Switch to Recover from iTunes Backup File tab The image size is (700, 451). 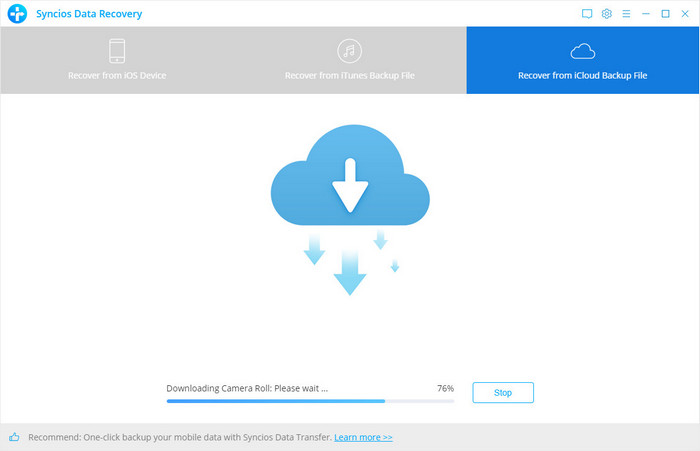pos(350,60)
